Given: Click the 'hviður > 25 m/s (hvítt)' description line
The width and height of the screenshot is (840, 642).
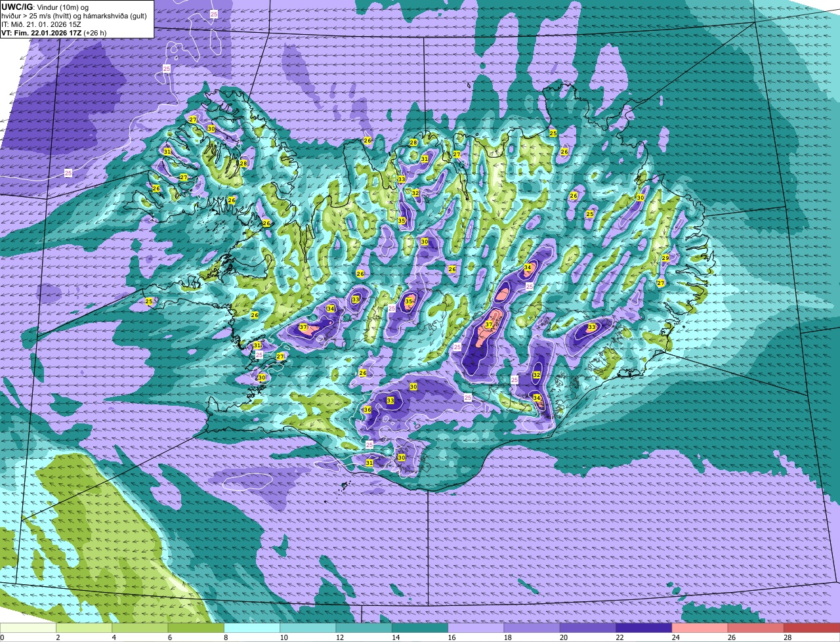Looking at the screenshot, I should coord(74,16).
